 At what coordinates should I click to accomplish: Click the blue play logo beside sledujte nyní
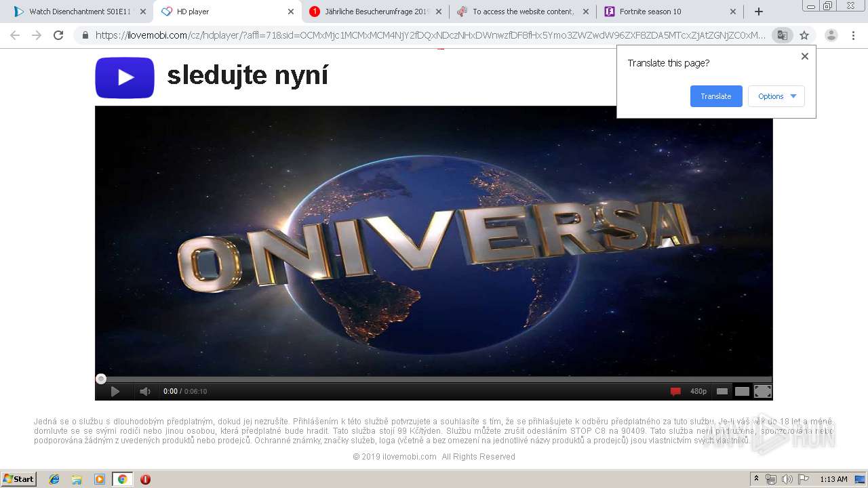click(x=125, y=78)
